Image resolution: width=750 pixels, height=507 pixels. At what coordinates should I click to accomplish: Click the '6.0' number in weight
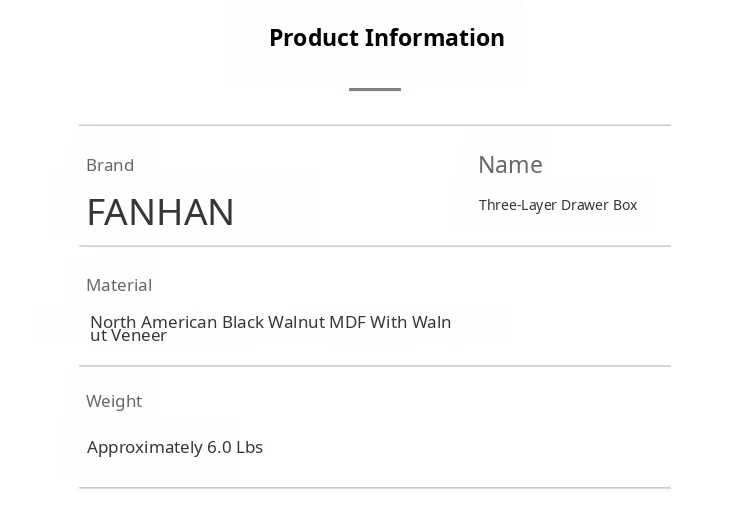coord(219,447)
